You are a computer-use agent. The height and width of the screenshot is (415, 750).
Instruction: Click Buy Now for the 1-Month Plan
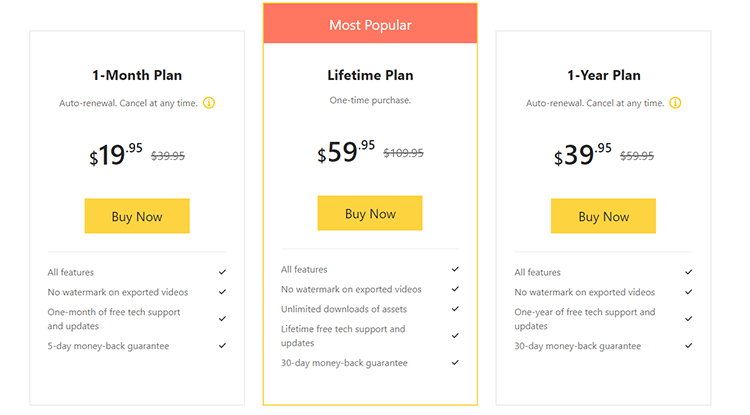point(137,216)
